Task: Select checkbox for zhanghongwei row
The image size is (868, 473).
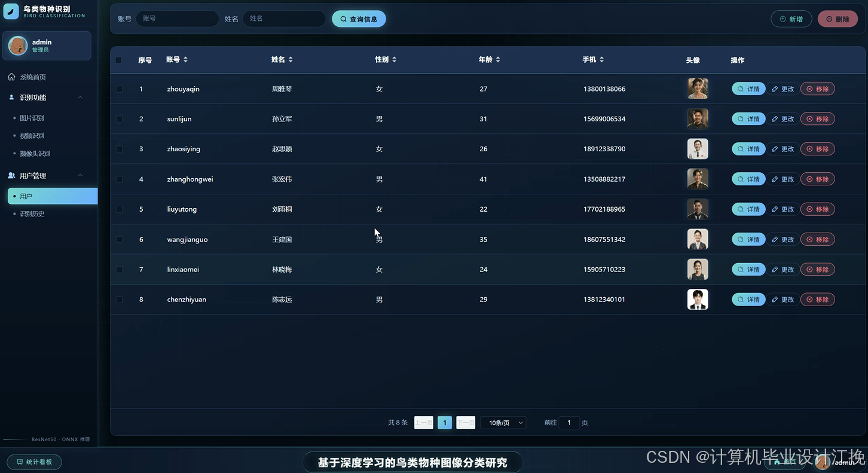Action: [119, 179]
